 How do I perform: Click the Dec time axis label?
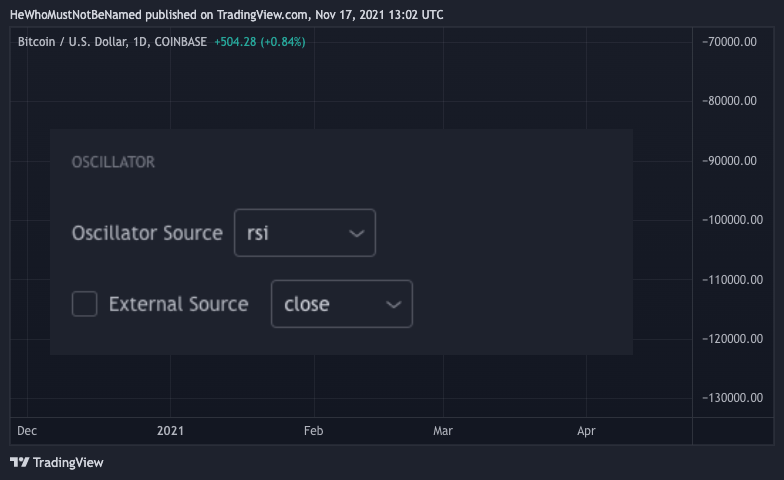(27, 430)
